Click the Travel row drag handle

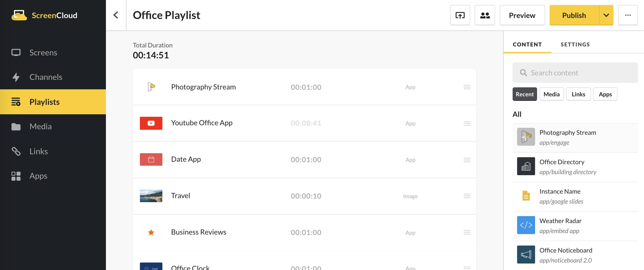click(x=467, y=196)
